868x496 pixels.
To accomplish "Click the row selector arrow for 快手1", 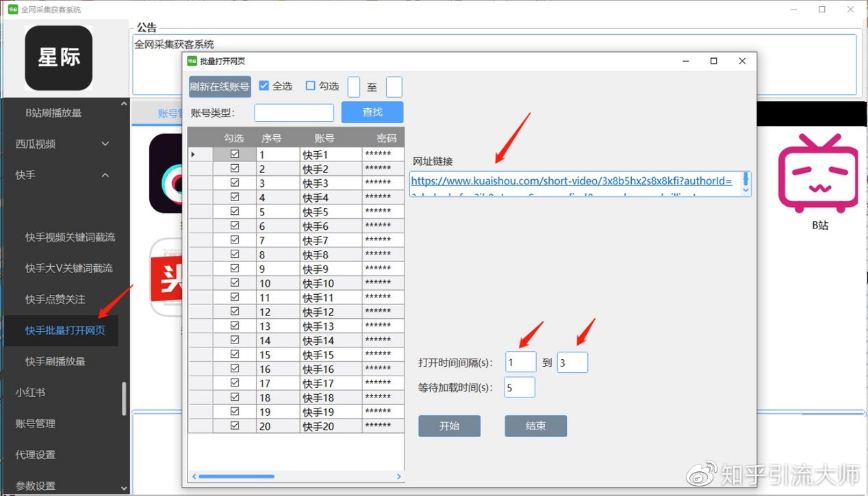I will 193,155.
